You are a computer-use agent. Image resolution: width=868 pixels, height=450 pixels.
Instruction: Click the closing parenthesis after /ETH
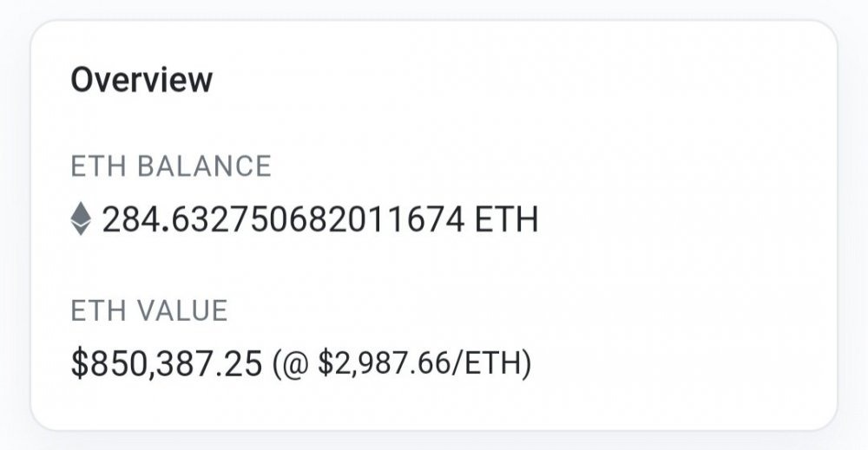[526, 364]
